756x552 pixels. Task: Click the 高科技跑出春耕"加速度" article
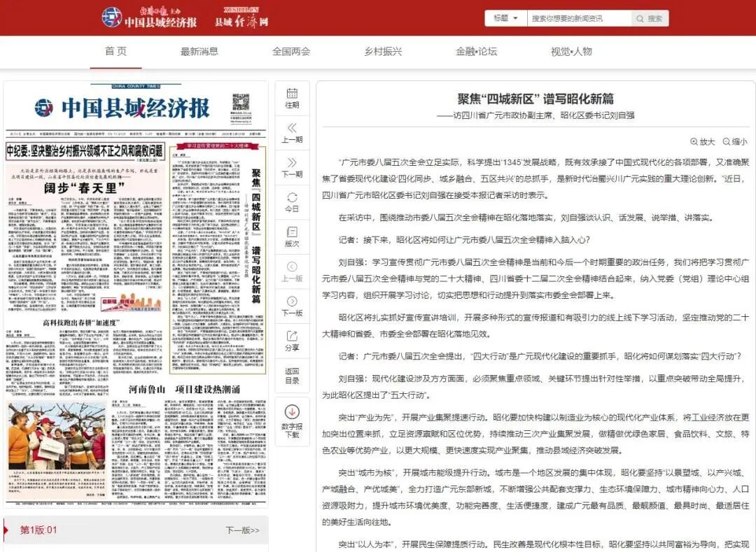pos(81,323)
